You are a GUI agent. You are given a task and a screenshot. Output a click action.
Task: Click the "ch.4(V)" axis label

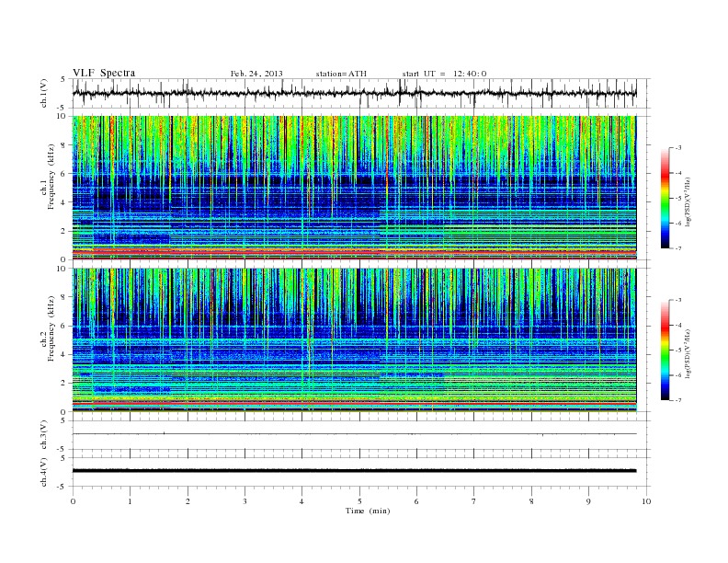[44, 472]
